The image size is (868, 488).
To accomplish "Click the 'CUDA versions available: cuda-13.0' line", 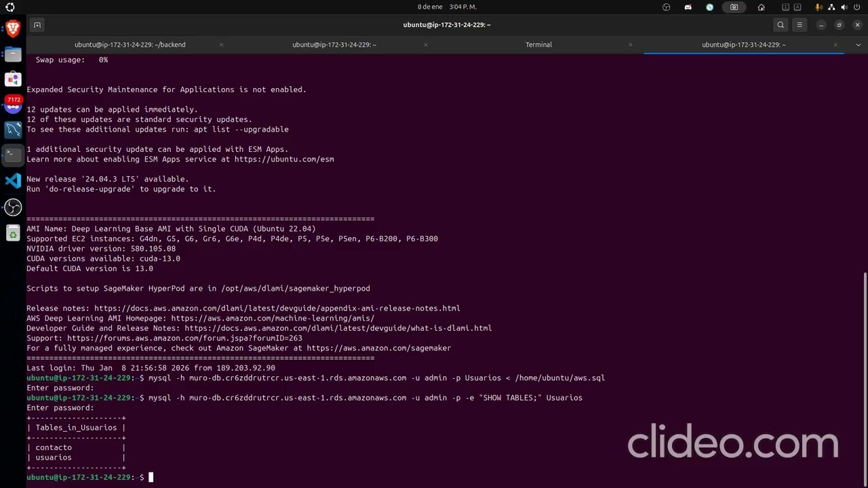I will point(103,259).
